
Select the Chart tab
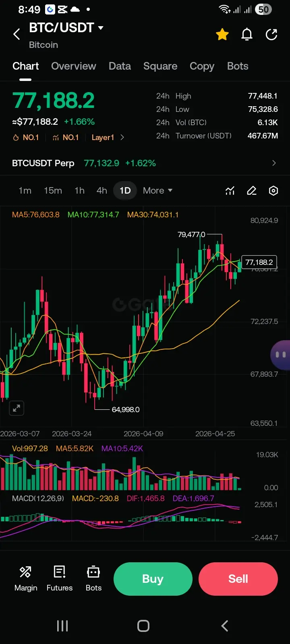point(25,66)
